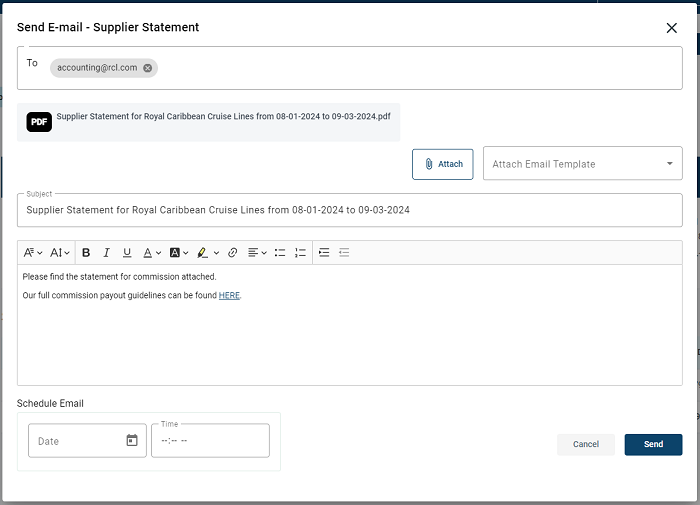The height and width of the screenshot is (505, 700).
Task: Focus the Subject input field
Action: [350, 210]
